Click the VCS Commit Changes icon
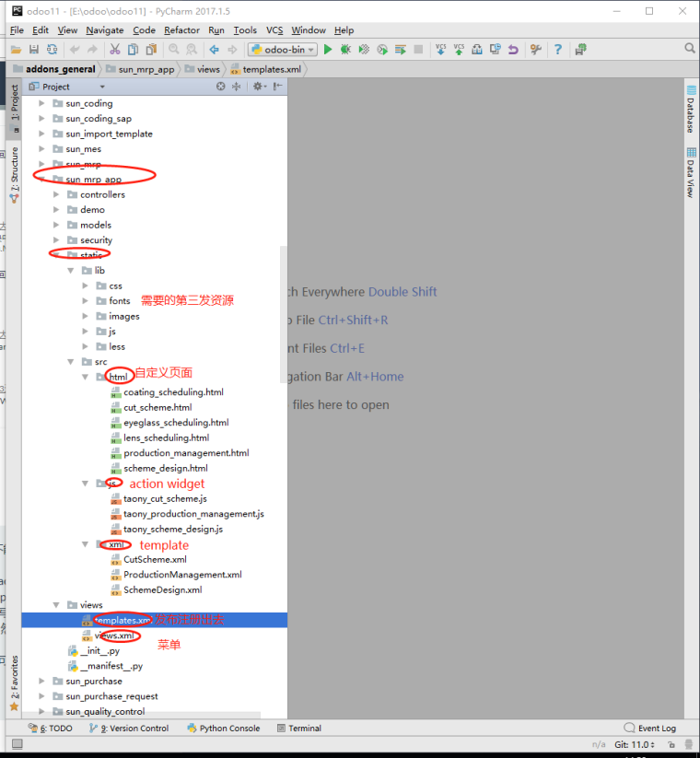 [x=459, y=50]
